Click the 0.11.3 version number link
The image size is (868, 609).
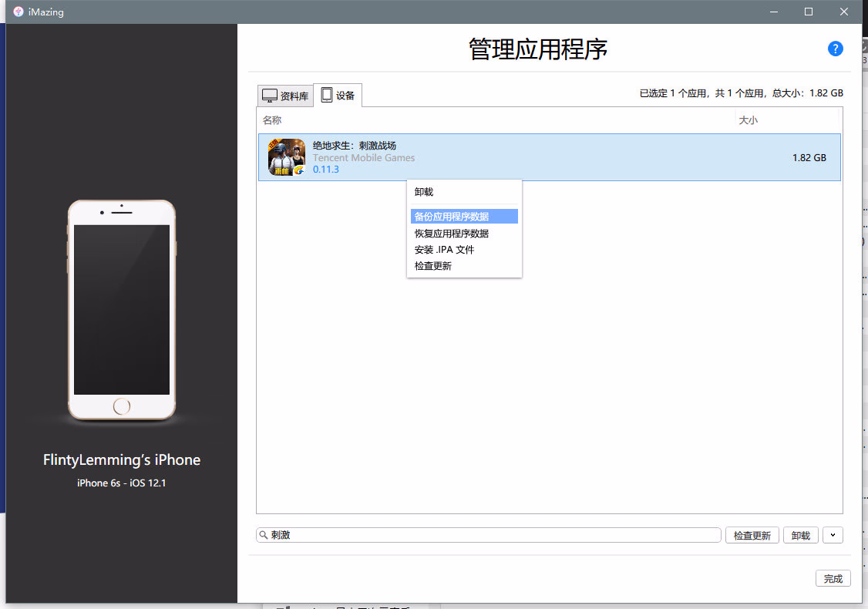(x=326, y=170)
